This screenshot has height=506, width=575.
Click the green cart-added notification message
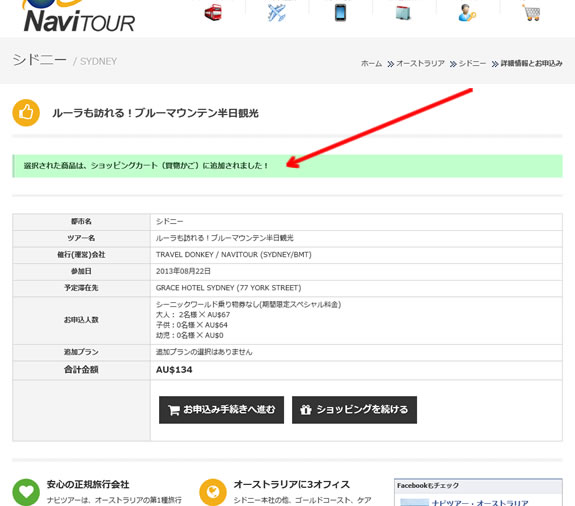coord(288,166)
